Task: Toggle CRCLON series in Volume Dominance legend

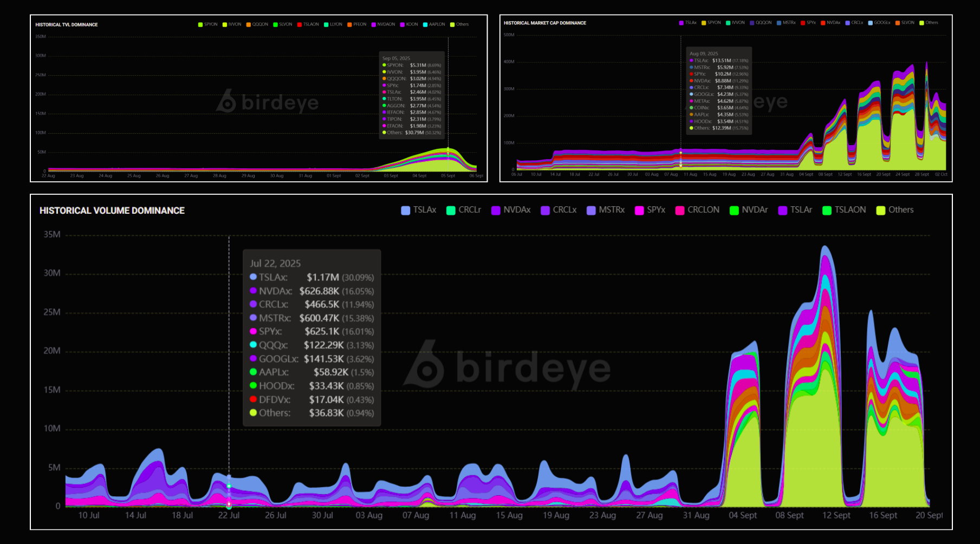Action: tap(697, 210)
